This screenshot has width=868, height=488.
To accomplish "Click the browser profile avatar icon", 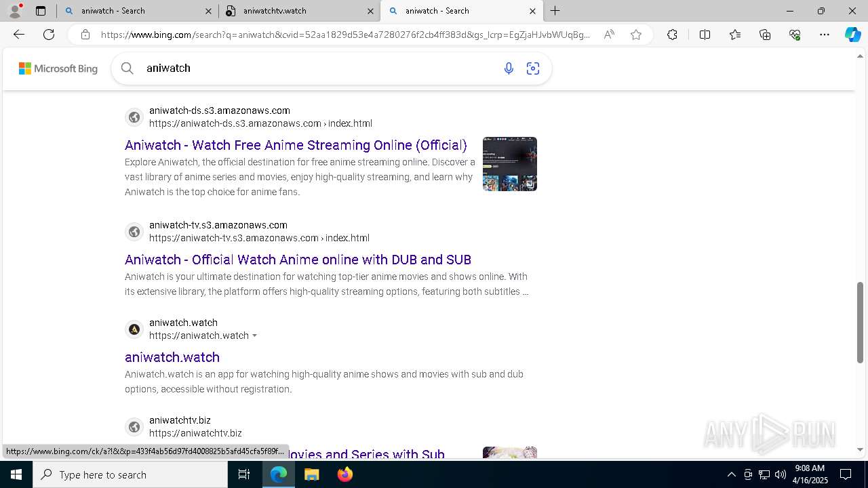I will point(15,11).
